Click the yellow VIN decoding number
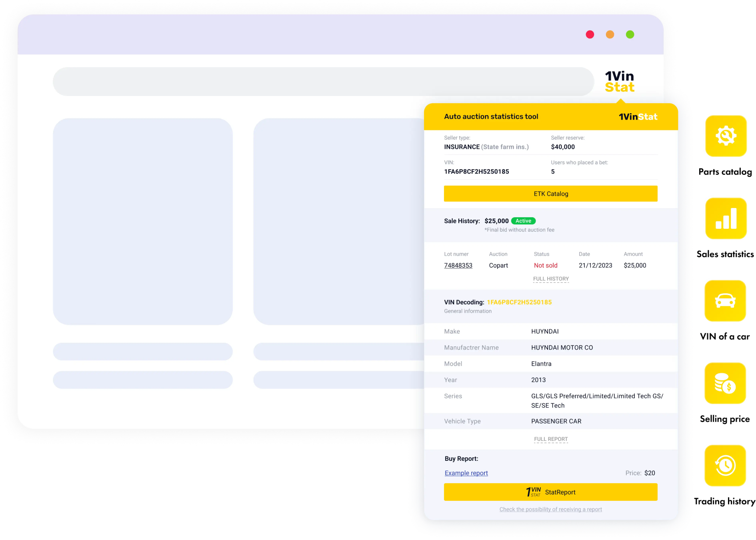The image size is (756, 540). click(x=519, y=302)
